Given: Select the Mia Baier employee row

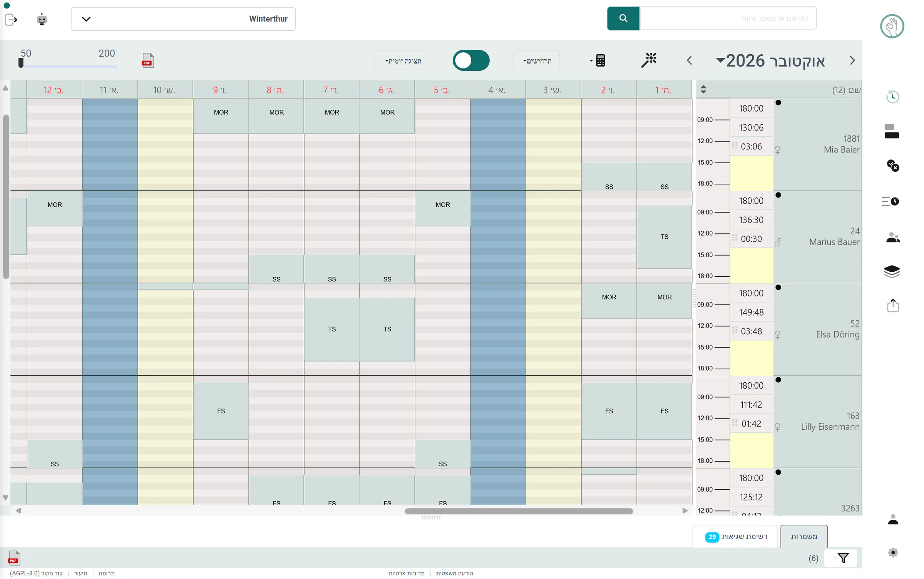Looking at the screenshot, I should pos(817,144).
